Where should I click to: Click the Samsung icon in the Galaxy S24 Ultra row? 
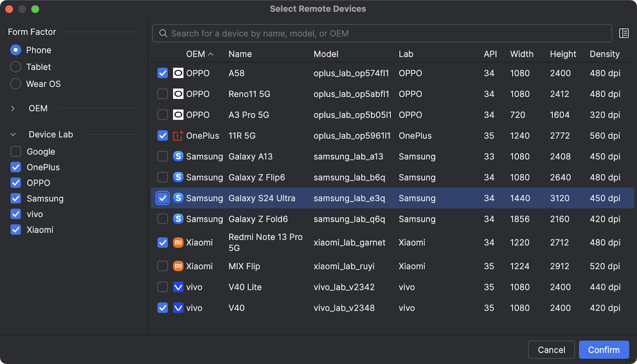(x=178, y=198)
